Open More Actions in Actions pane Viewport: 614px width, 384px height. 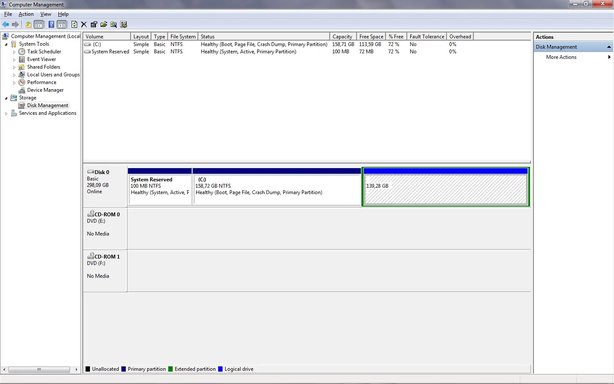pyautogui.click(x=561, y=57)
